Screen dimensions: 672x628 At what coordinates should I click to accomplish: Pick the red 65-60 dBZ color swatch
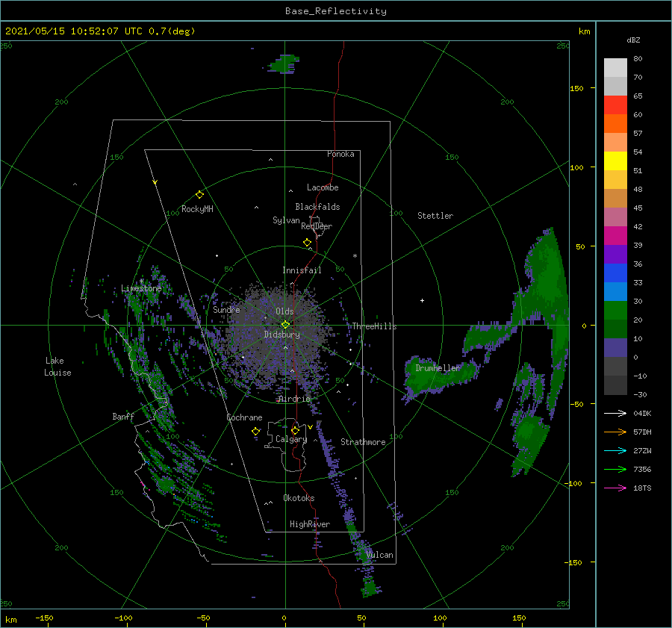(x=615, y=105)
